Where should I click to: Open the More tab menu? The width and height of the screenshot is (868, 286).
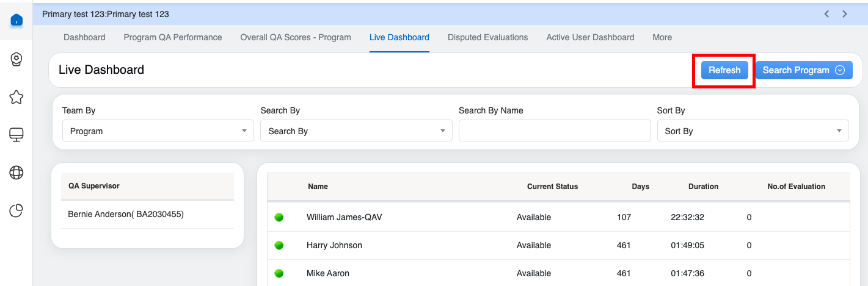click(x=662, y=37)
